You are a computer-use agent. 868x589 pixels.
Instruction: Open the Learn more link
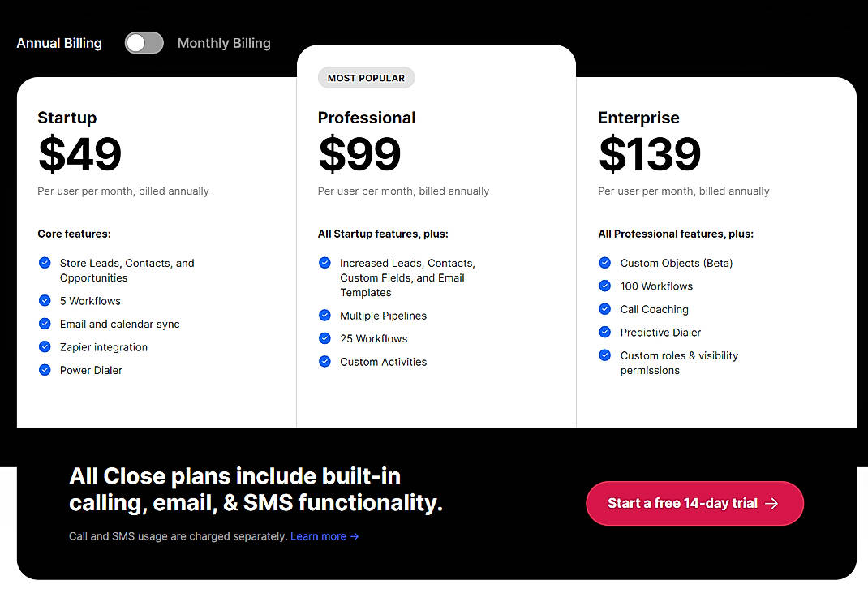324,536
